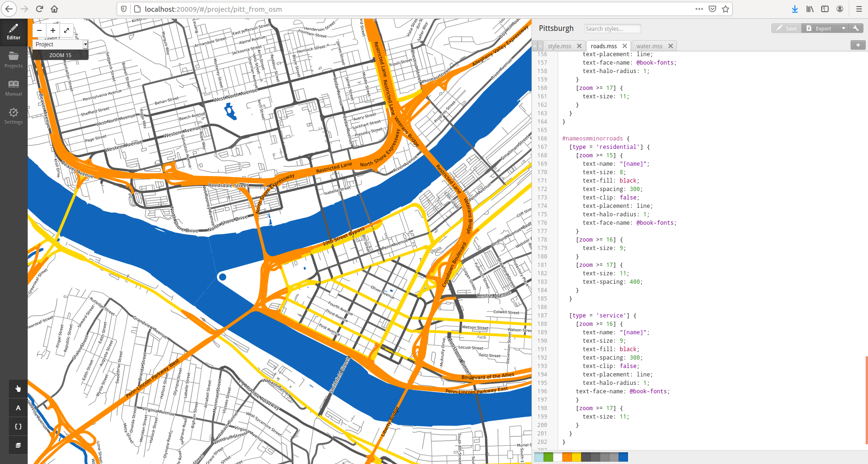This screenshot has height=464, width=868.
Task: Open the Settings gear in the sidebar
Action: [14, 116]
